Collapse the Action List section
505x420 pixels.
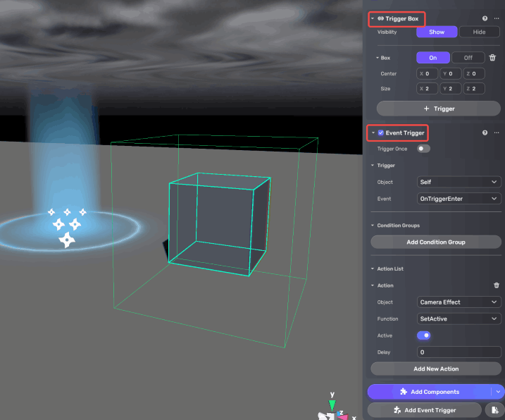click(x=373, y=269)
